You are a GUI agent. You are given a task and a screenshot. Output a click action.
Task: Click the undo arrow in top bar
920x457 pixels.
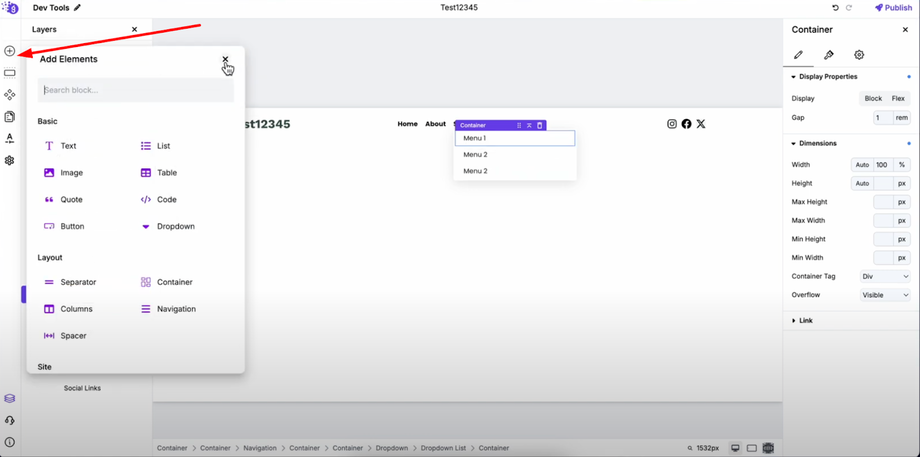click(836, 8)
